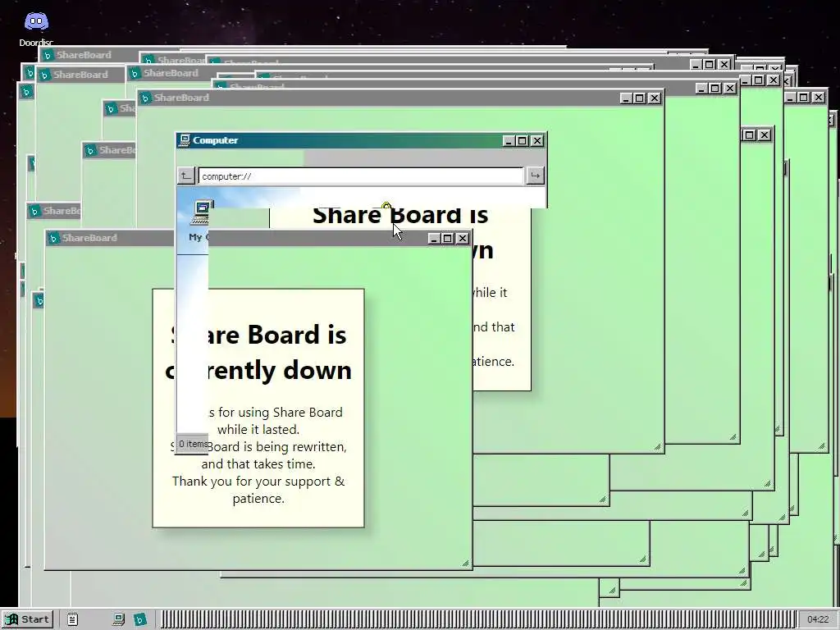Viewport: 840px width, 630px height.
Task: Close the ShareBoard window overlapping the Computer window
Action: (463, 238)
